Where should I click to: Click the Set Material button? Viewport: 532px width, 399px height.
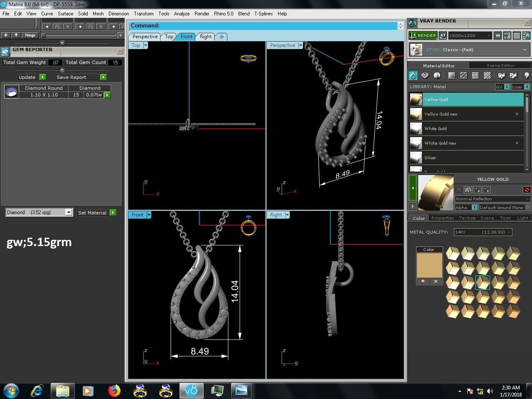[96, 212]
